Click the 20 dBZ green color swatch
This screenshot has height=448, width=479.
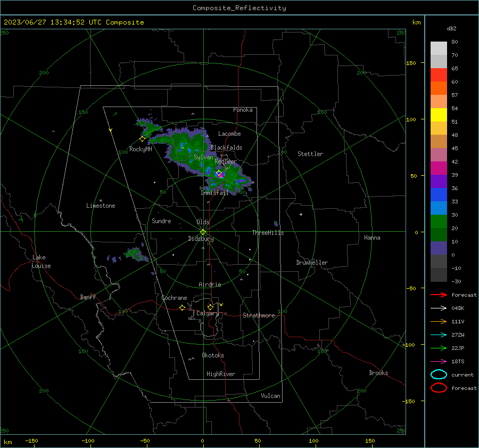(x=439, y=234)
